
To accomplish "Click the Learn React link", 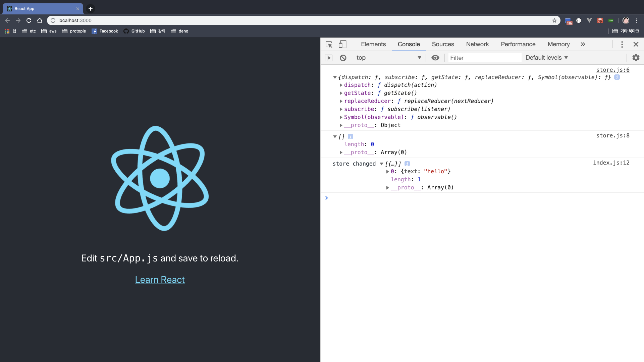I will point(160,280).
